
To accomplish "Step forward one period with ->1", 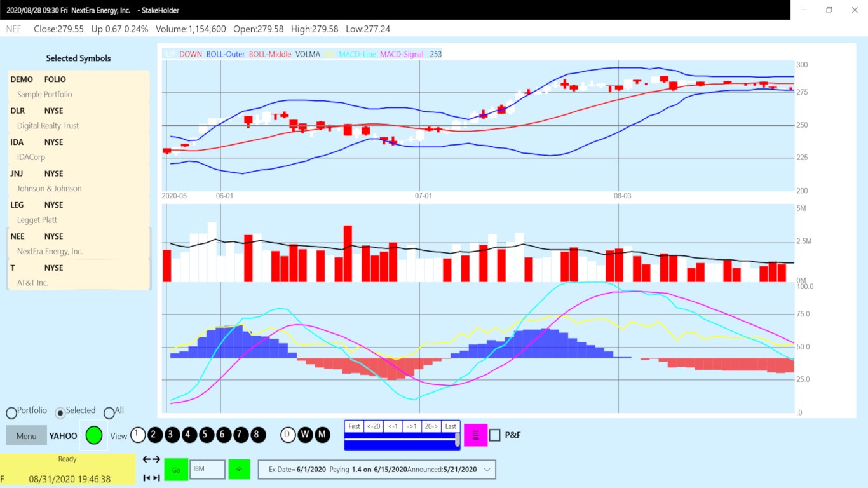I will 412,426.
